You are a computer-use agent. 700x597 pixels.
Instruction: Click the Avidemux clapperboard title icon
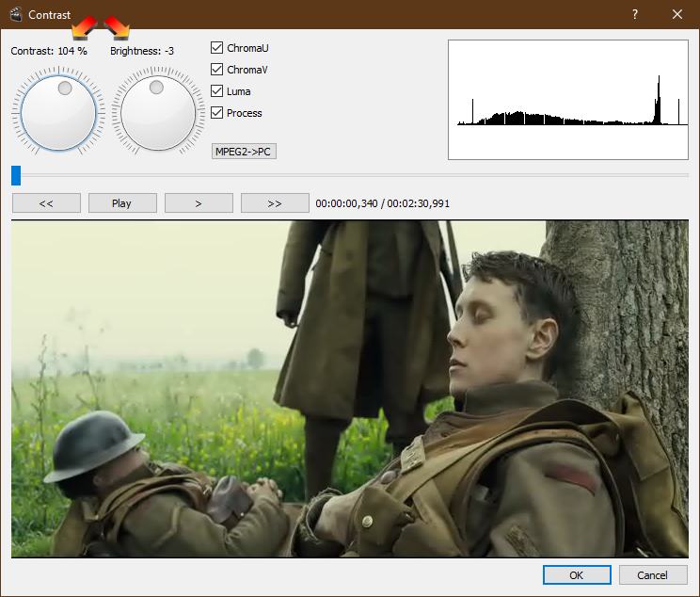(16, 14)
